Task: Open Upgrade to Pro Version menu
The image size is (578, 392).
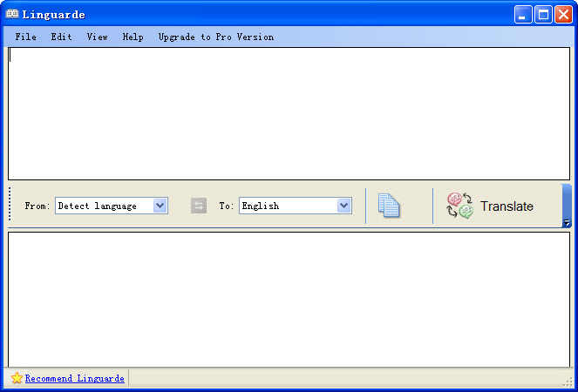Action: (216, 37)
